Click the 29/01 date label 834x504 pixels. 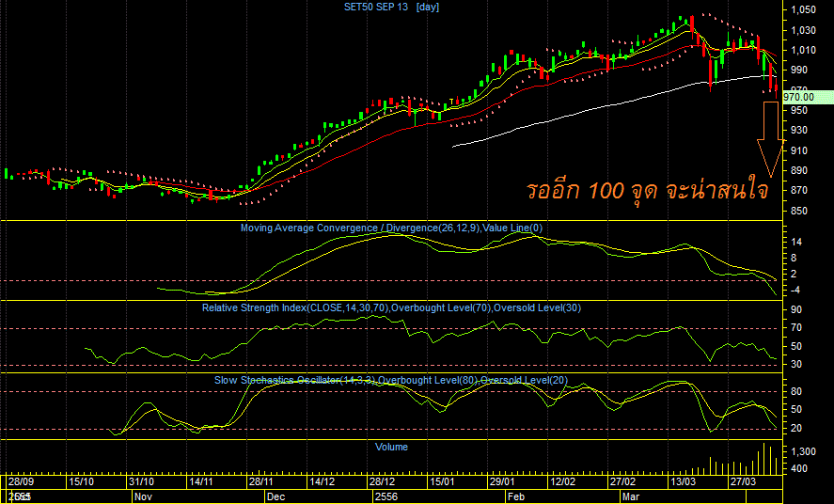click(x=502, y=481)
